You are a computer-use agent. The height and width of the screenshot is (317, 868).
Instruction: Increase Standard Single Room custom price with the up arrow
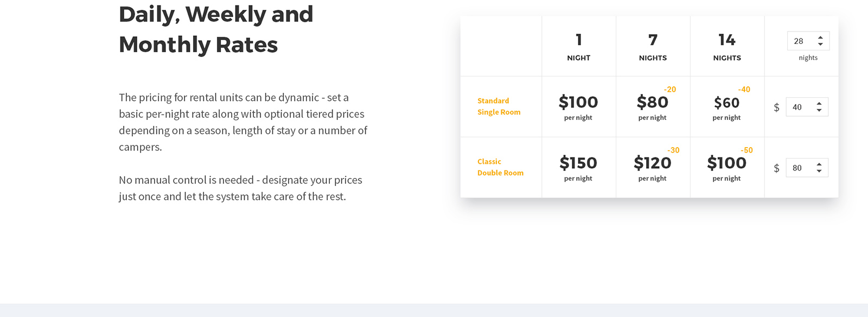pyautogui.click(x=819, y=104)
